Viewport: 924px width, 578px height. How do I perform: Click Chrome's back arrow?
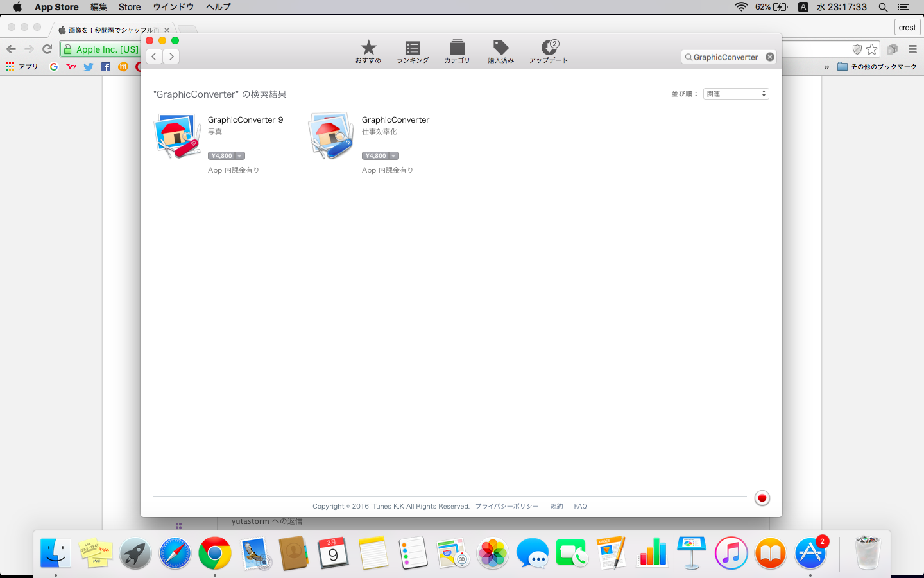point(11,49)
